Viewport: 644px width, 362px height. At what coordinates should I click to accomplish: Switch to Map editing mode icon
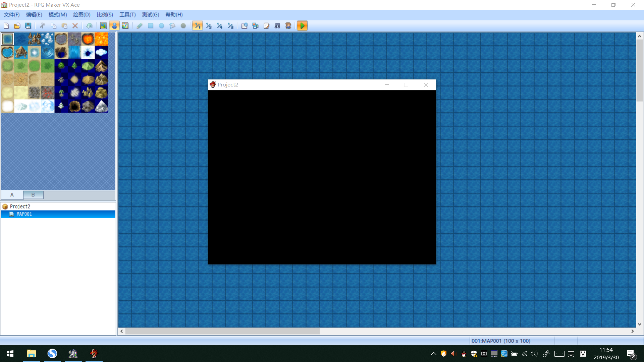[x=103, y=26]
